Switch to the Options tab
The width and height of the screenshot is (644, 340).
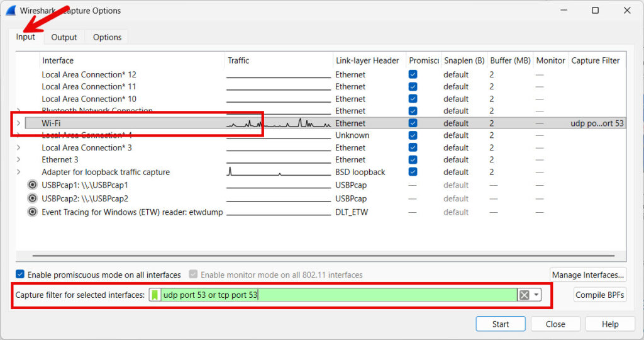coord(107,37)
